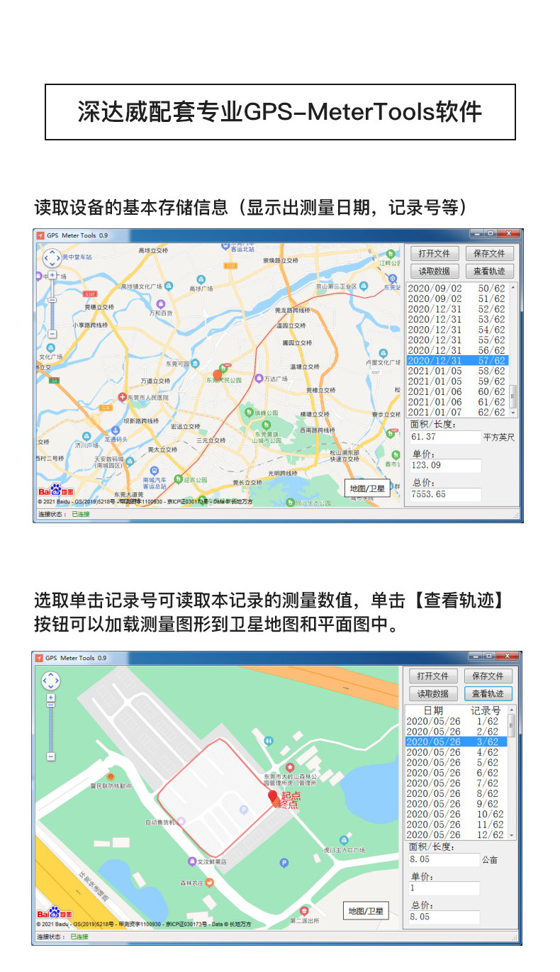The width and height of the screenshot is (560, 972).
Task: Click the map pan compass in upper window
Action: 52,258
